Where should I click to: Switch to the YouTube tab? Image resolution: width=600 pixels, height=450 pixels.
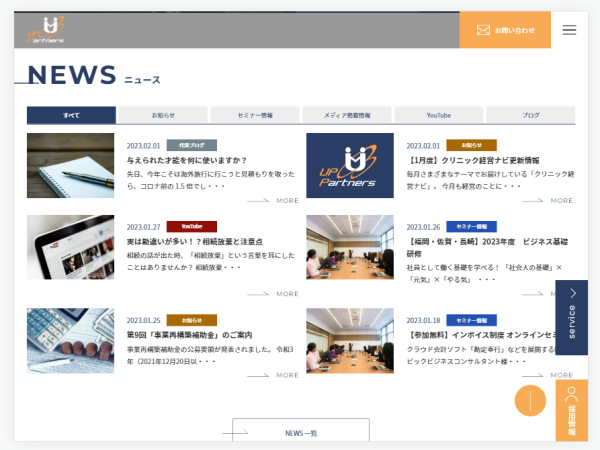pos(439,115)
